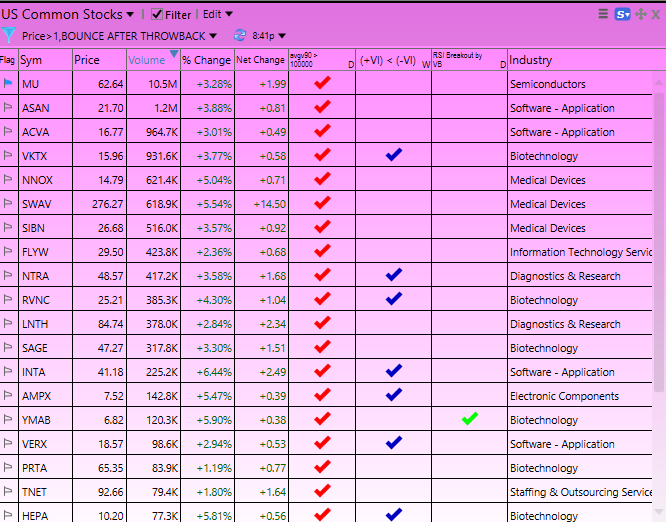Click the refresh arrows icon
Viewport: 666px width, 522px height.
click(240, 35)
